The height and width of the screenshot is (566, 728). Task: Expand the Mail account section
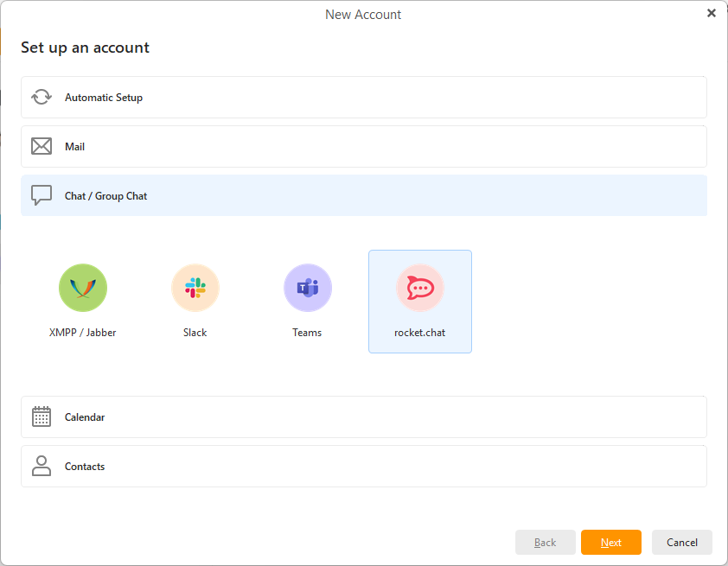[x=363, y=147]
